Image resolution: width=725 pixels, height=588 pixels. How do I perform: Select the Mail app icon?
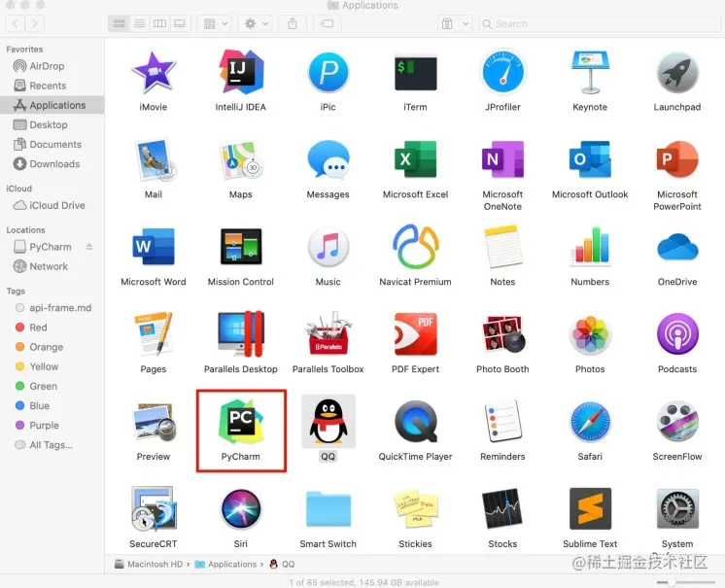(x=155, y=159)
